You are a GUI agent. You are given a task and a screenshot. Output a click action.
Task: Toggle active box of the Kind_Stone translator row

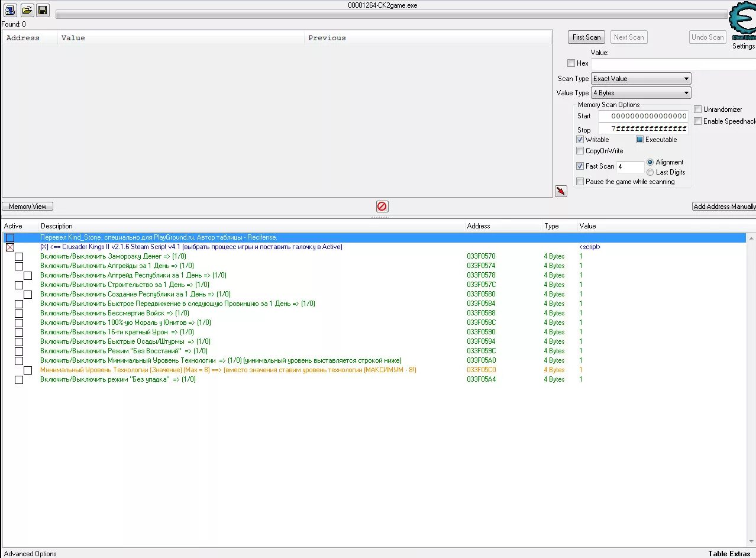10,238
